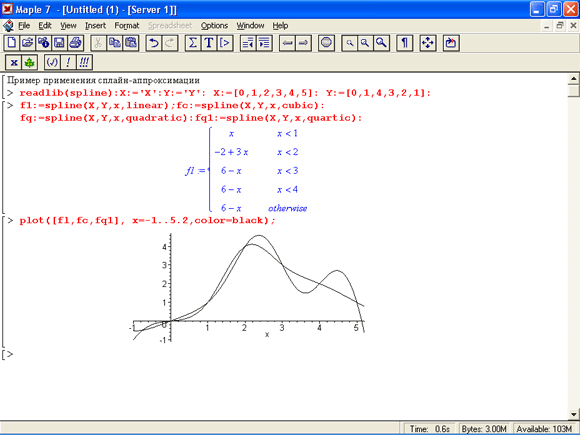The height and width of the screenshot is (435, 580).
Task: Insert Maple math input with Sigma icon
Action: click(x=193, y=43)
